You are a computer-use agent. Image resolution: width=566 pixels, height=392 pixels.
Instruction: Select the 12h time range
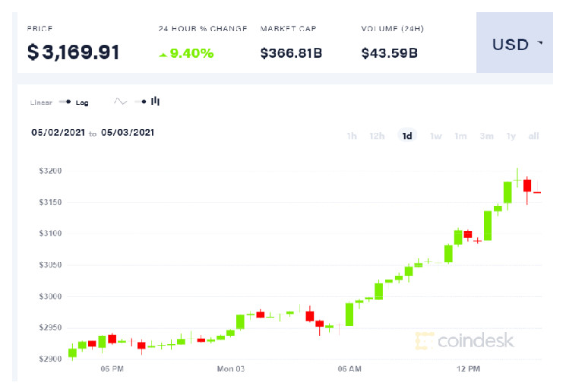[377, 136]
